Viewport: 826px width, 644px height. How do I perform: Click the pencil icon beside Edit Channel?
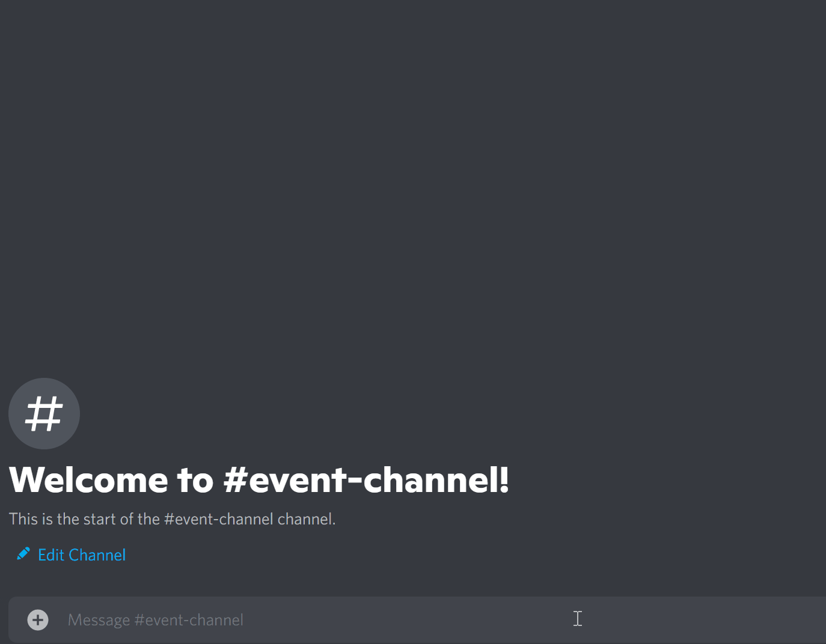click(23, 554)
